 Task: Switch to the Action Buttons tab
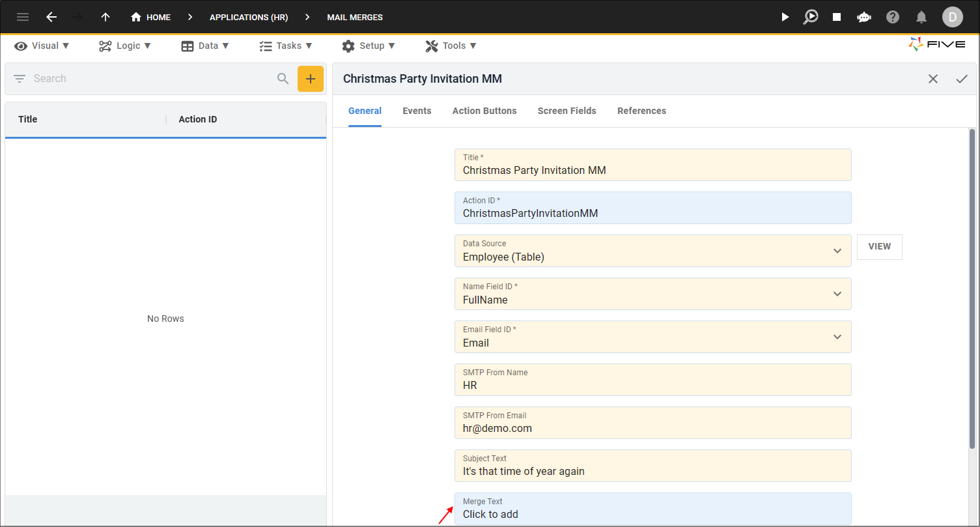tap(484, 111)
